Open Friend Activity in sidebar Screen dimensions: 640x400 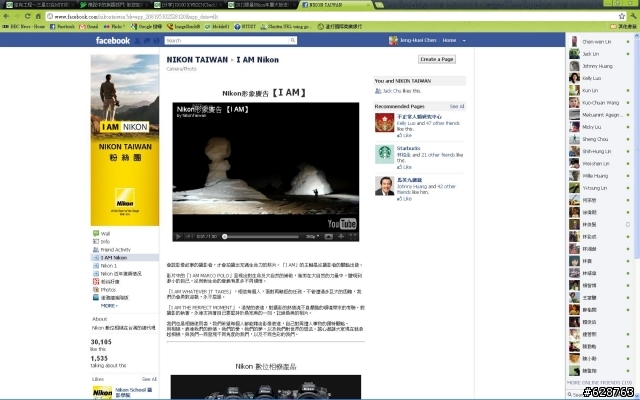116,249
